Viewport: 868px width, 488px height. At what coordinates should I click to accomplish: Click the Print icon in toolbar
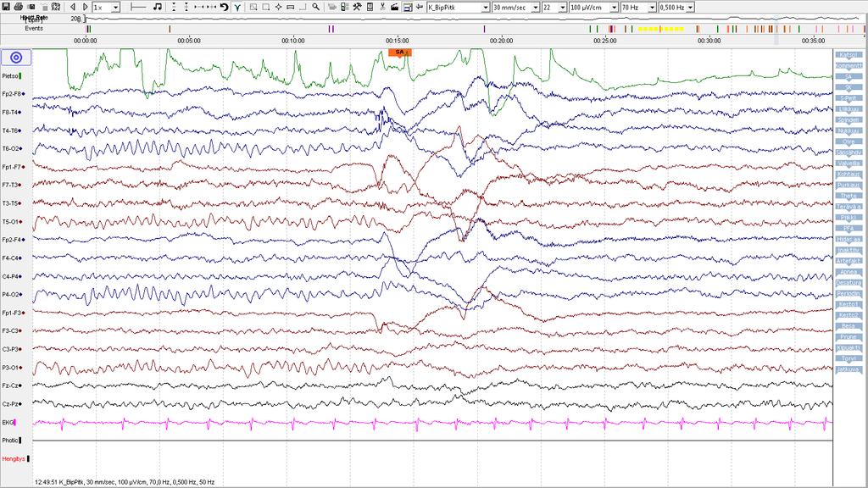point(19,7)
